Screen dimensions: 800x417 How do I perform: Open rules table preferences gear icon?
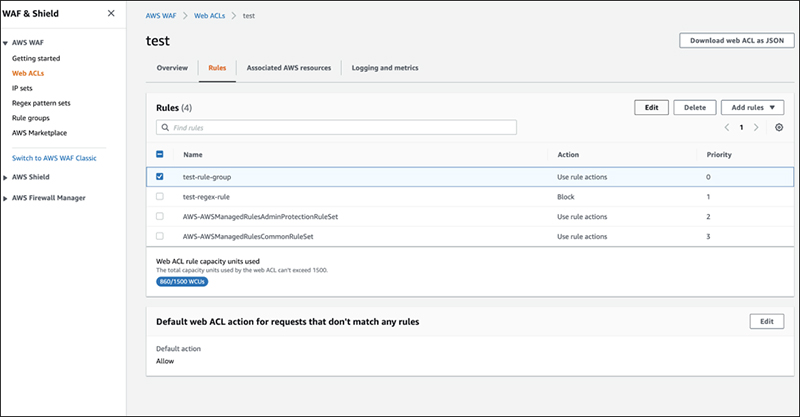[779, 128]
